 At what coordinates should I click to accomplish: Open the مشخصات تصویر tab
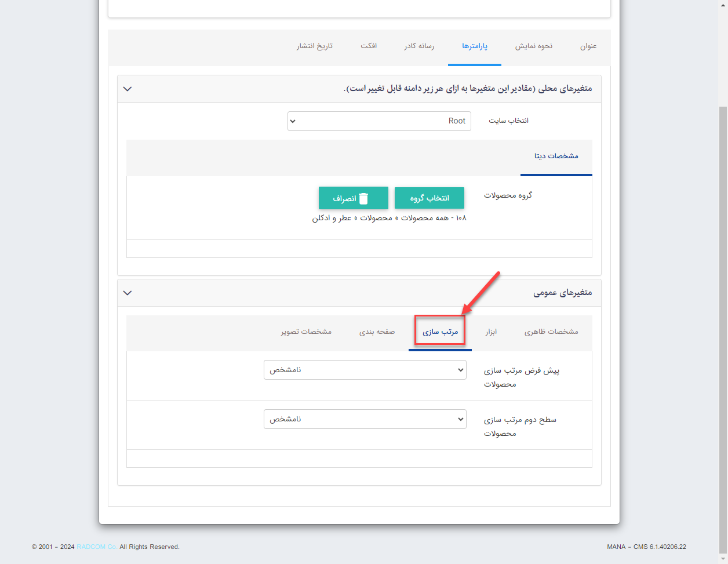tap(306, 332)
